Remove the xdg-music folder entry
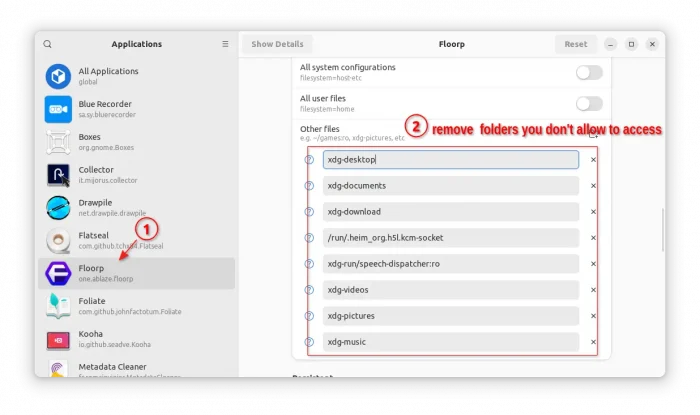700x415 pixels. (x=593, y=342)
